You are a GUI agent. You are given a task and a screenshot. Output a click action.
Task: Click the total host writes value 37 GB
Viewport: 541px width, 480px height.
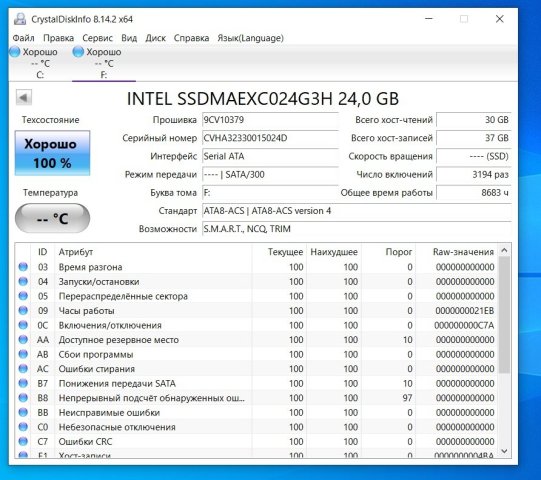474,138
